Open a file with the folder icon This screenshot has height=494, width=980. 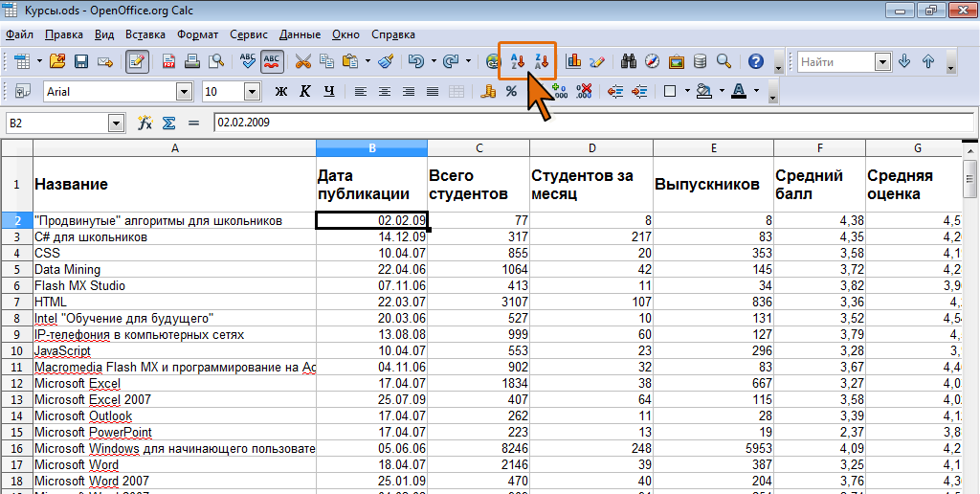tap(56, 61)
